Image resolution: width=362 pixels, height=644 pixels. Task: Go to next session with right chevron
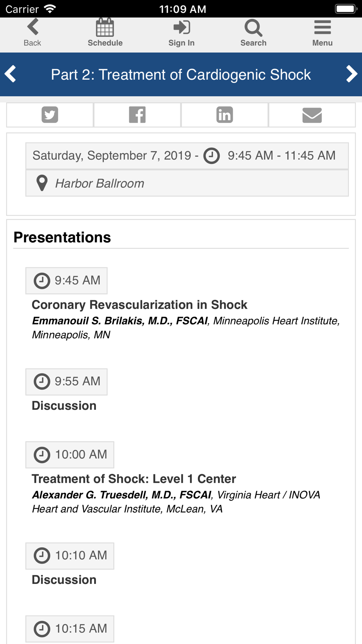[x=352, y=74]
